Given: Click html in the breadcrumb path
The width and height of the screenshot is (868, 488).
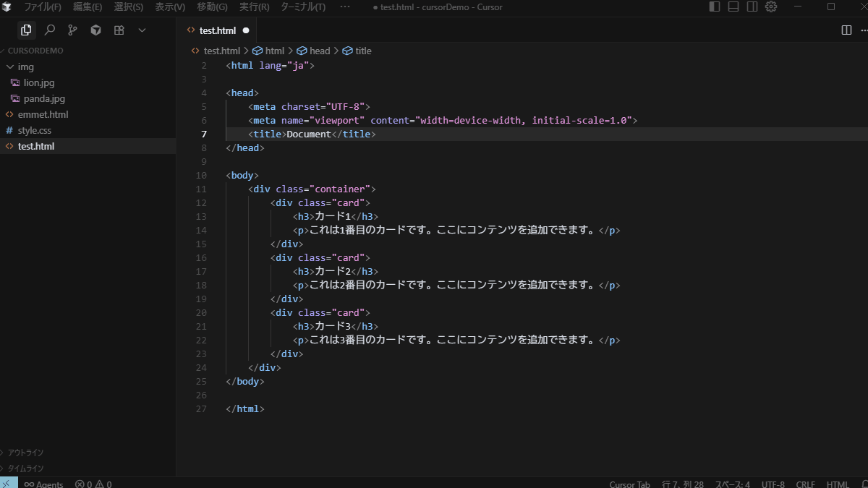Looking at the screenshot, I should click(x=275, y=51).
